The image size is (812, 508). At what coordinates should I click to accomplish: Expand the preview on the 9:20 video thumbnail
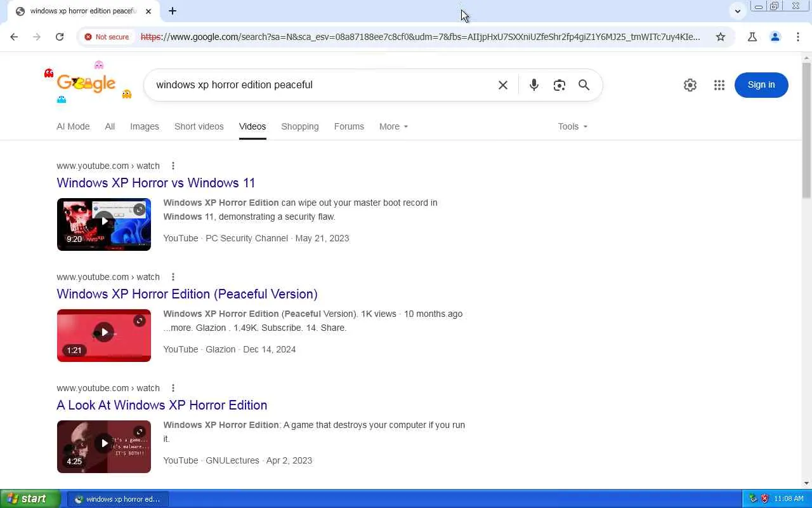[x=140, y=210]
